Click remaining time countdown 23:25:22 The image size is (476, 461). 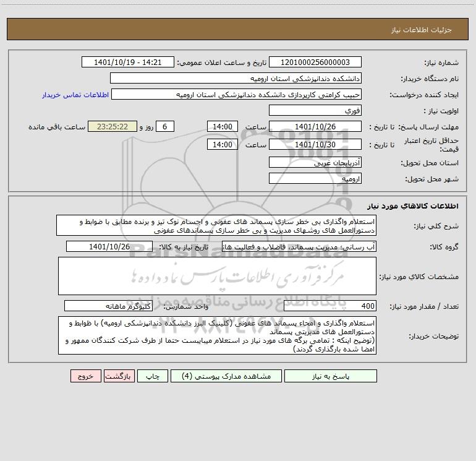tap(113, 126)
